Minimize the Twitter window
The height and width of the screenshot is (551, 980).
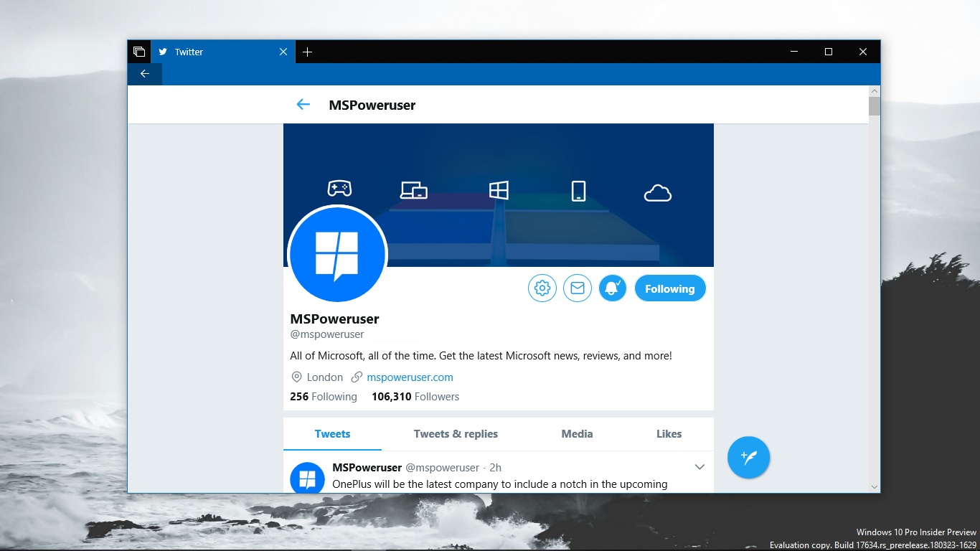coord(794,52)
